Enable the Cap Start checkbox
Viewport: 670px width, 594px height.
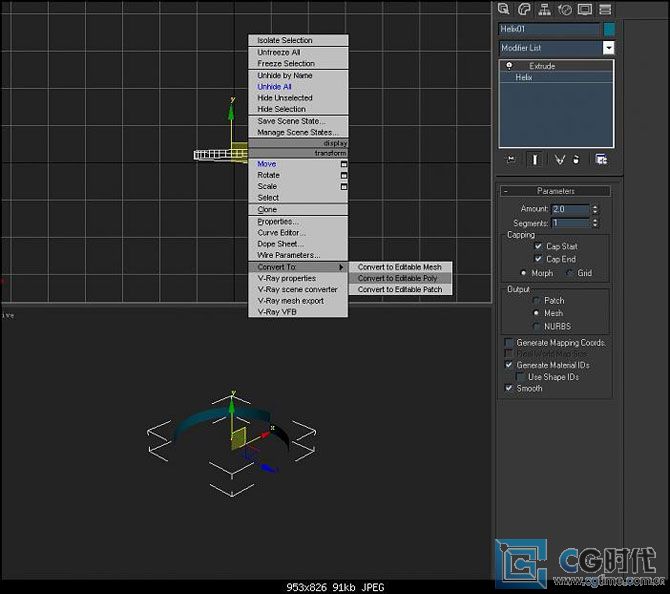(x=538, y=246)
